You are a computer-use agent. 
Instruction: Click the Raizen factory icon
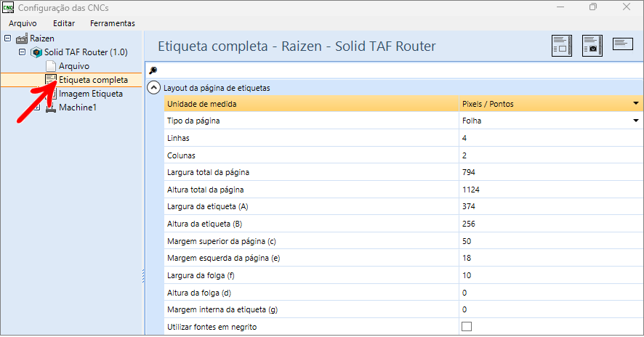[22, 38]
